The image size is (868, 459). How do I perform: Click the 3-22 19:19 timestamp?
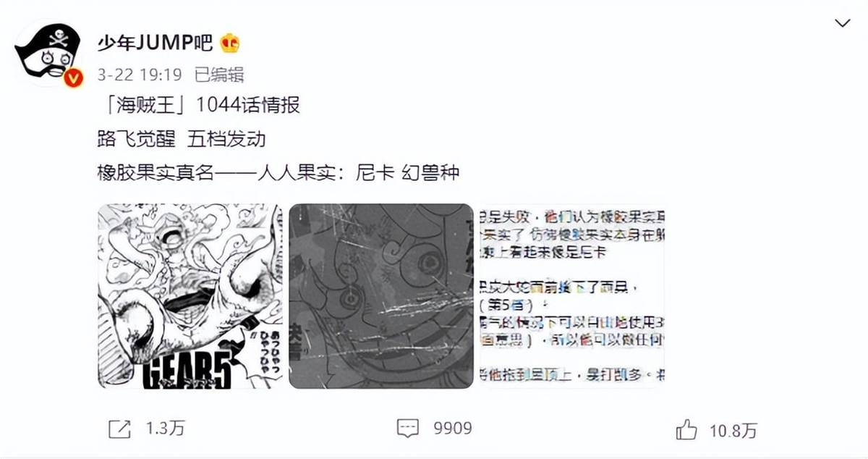(x=140, y=75)
